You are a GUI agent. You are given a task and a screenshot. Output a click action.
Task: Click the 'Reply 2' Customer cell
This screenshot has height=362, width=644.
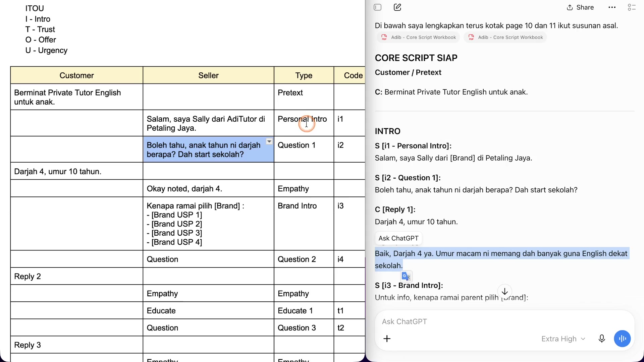click(77, 277)
